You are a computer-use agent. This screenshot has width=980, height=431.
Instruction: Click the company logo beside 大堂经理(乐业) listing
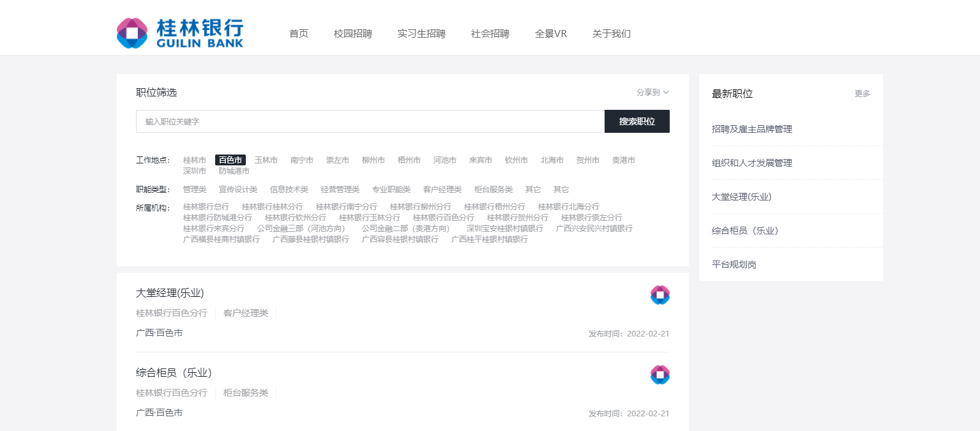click(660, 295)
